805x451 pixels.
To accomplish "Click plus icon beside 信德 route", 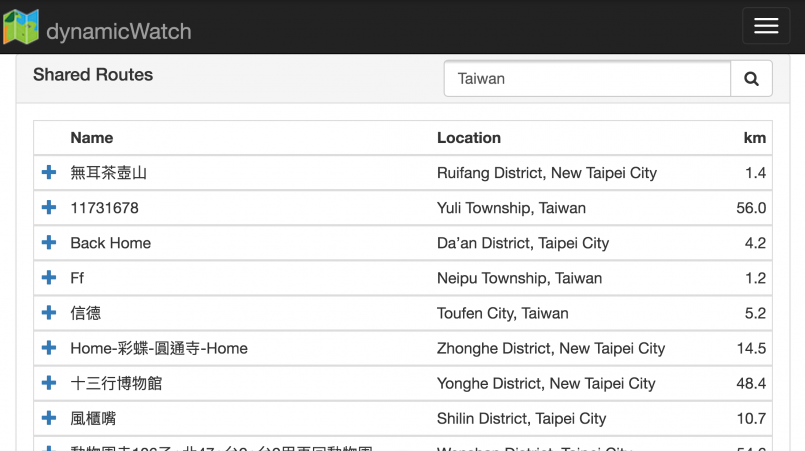I will 48,313.
